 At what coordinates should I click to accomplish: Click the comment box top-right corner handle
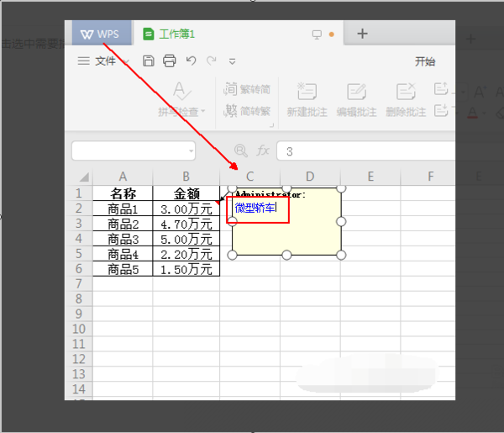coord(341,188)
